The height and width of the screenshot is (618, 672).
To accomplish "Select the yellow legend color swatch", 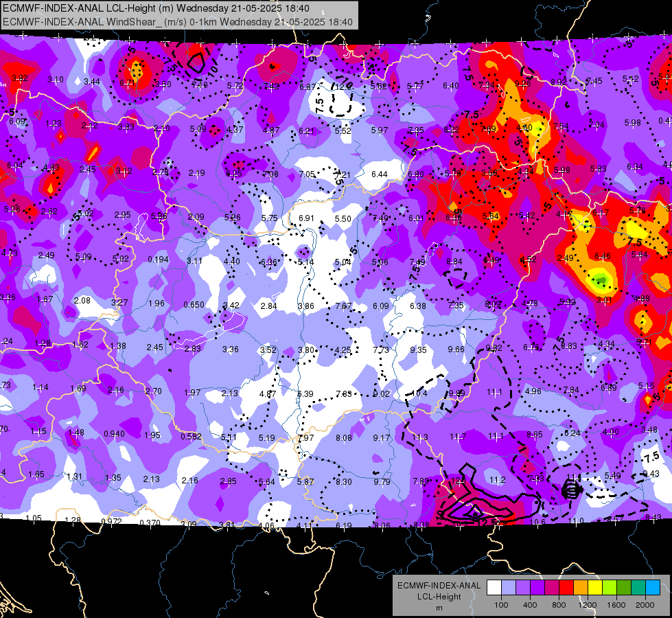I will [x=595, y=588].
